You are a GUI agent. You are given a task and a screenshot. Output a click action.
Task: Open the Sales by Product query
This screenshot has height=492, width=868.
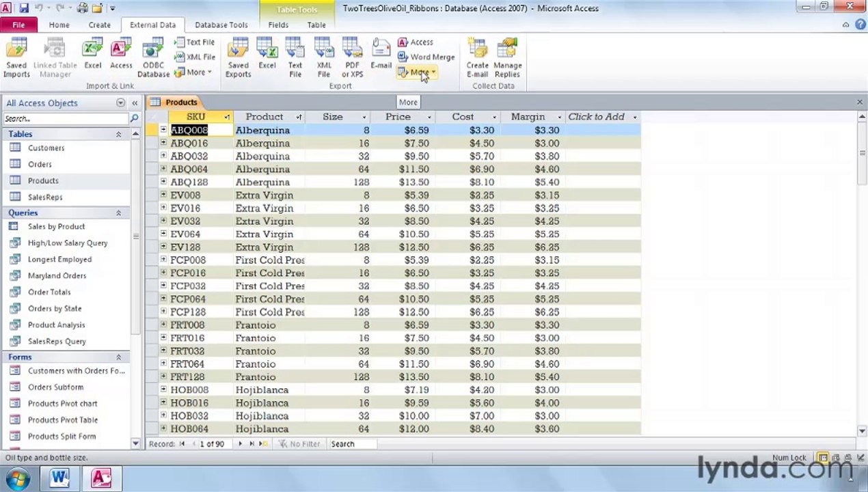coord(56,226)
